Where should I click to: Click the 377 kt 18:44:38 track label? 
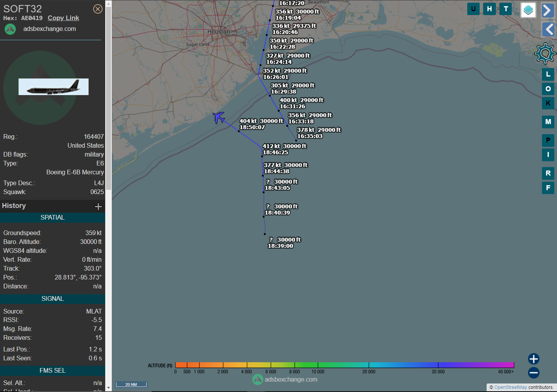coord(286,168)
